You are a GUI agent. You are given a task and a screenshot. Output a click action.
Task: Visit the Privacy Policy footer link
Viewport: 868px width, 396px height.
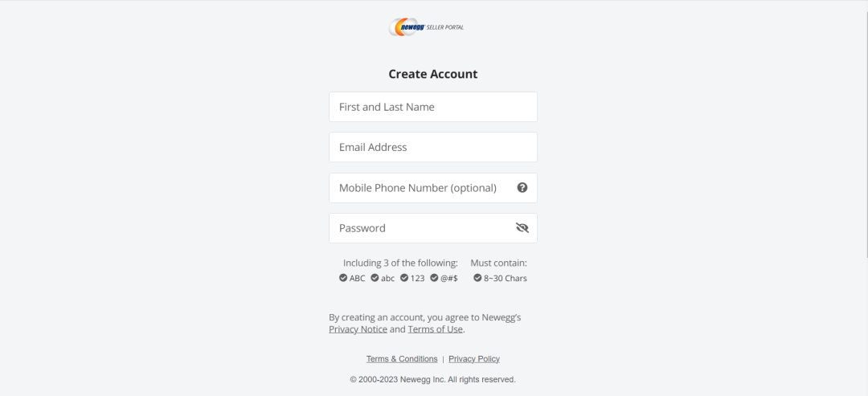click(x=474, y=359)
